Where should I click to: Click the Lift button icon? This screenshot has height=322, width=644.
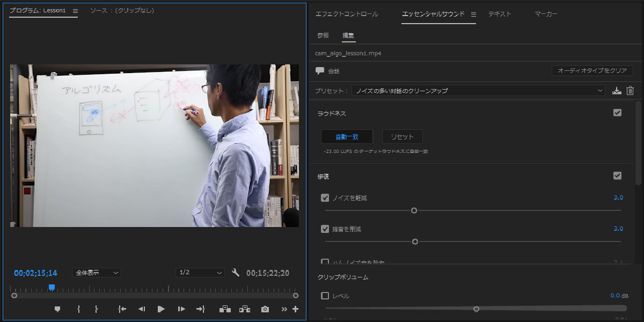pos(225,309)
